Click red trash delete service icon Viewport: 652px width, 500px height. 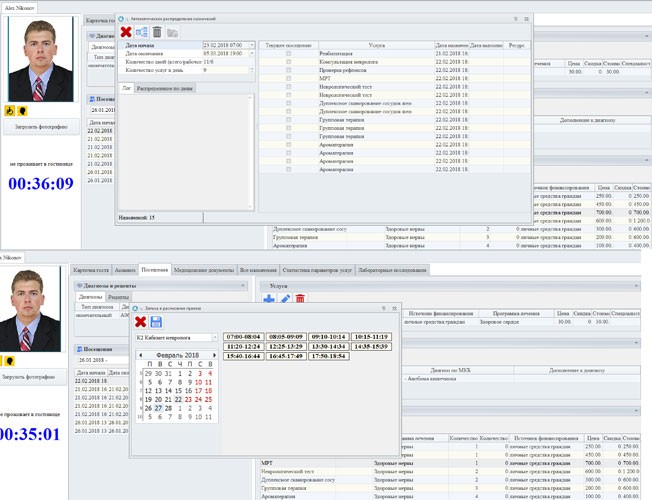click(x=299, y=298)
